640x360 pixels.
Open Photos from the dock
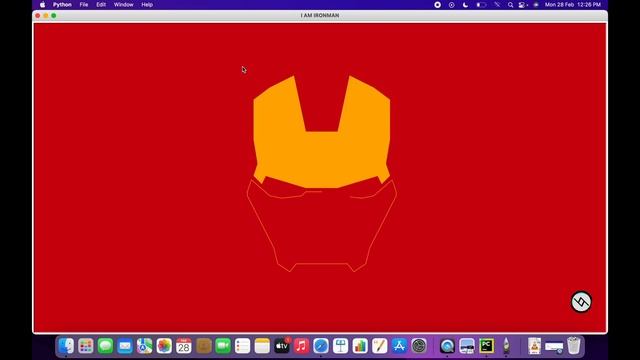164,346
